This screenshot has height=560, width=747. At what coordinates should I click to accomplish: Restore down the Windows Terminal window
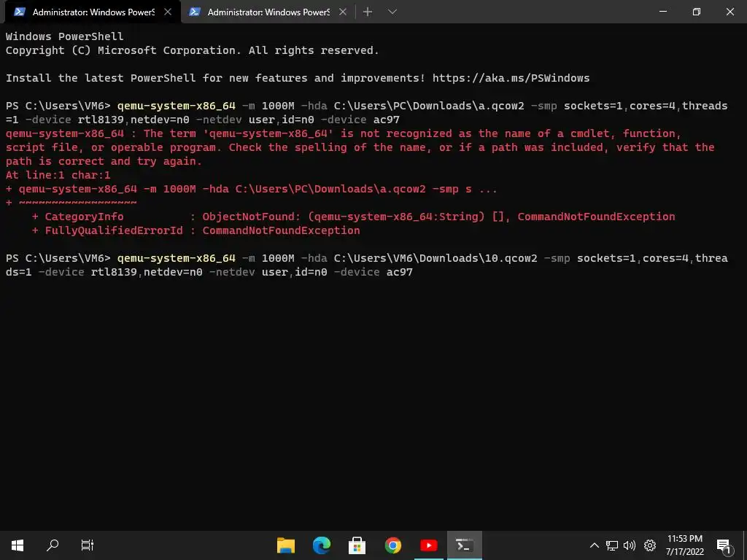coord(697,12)
